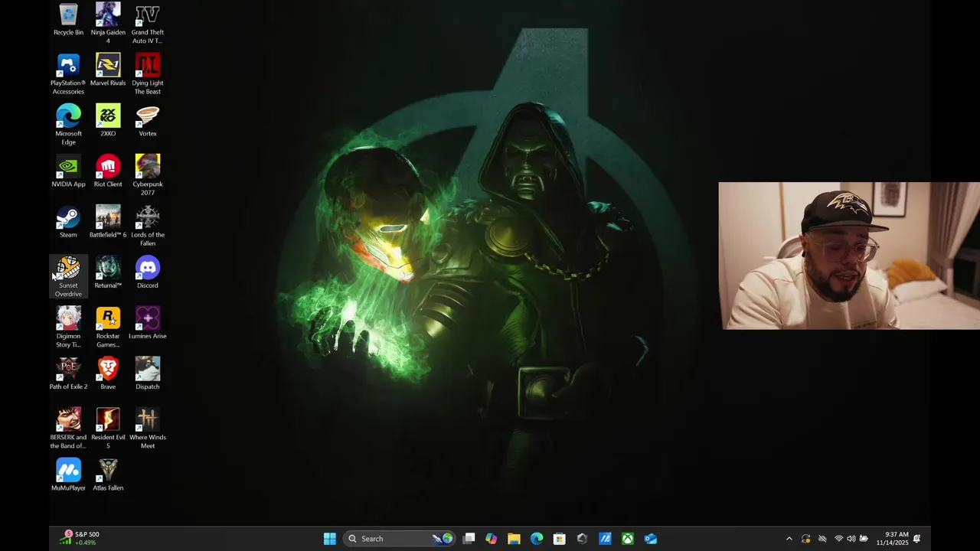Select the Riot Client shortcut
Viewport: 980px width, 551px height.
coord(108,171)
